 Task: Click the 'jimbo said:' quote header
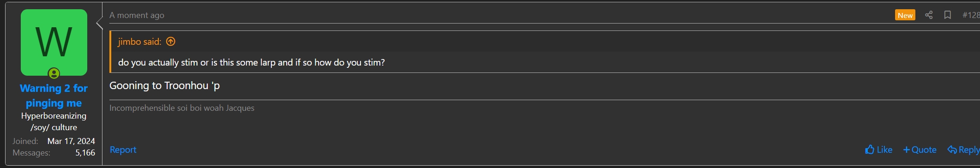(139, 42)
